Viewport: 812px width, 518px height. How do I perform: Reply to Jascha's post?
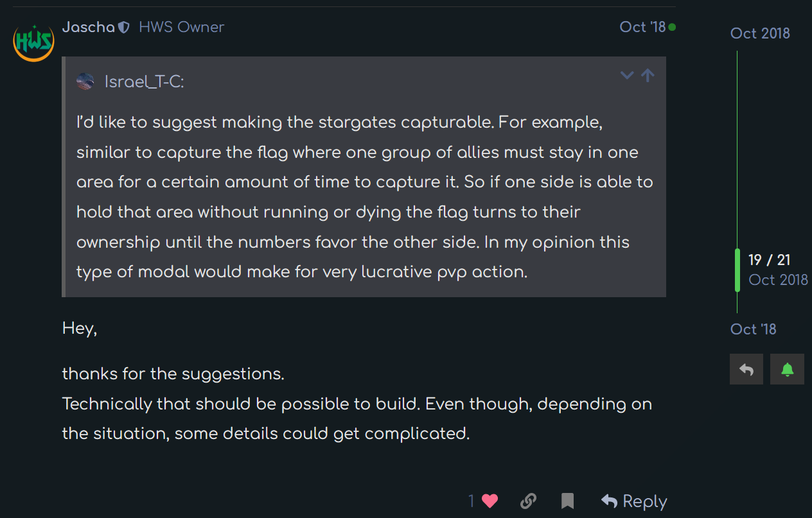pos(633,501)
